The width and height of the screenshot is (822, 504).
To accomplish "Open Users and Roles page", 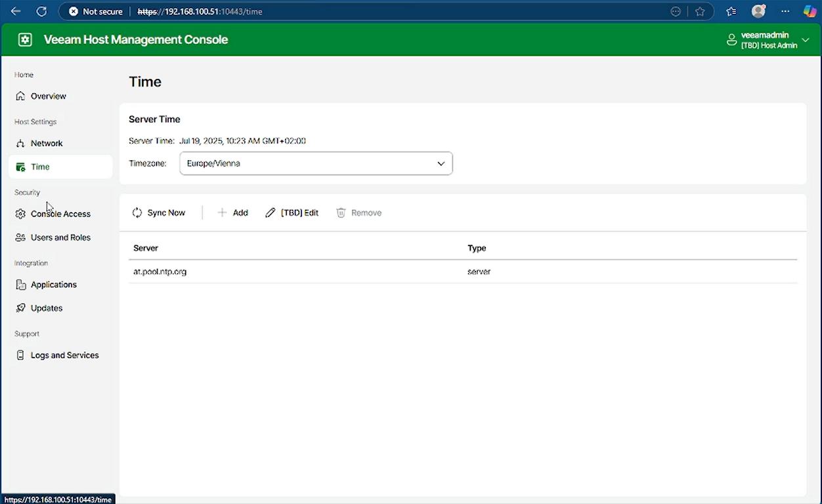I will [x=60, y=238].
